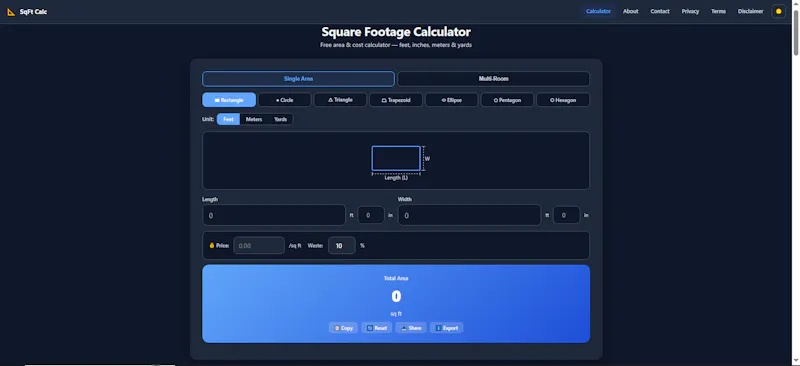Click the Width feet input field
The width and height of the screenshot is (800, 366).
469,215
